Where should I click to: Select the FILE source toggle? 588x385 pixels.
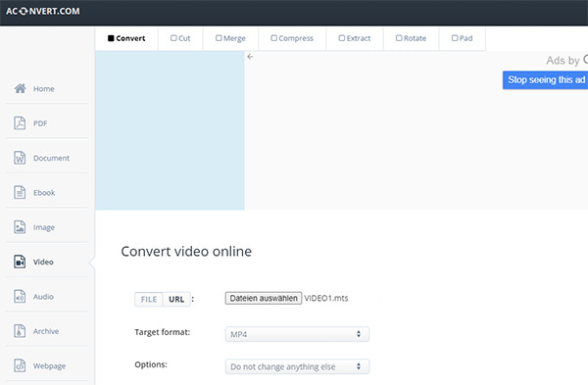click(x=149, y=299)
